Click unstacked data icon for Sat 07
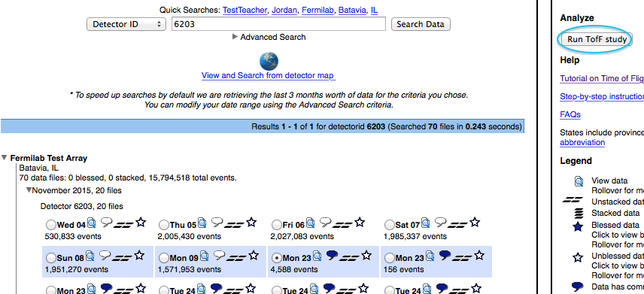This screenshot has width=644, height=294. (x=457, y=225)
